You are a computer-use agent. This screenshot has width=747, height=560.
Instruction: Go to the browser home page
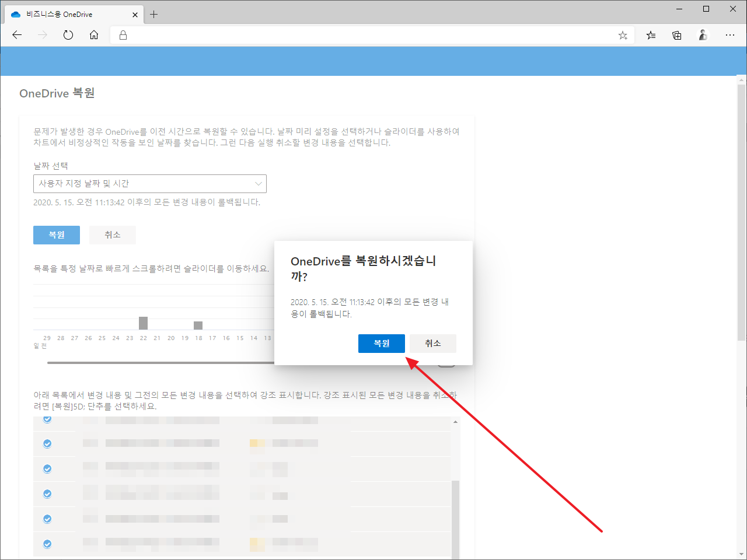pyautogui.click(x=94, y=35)
